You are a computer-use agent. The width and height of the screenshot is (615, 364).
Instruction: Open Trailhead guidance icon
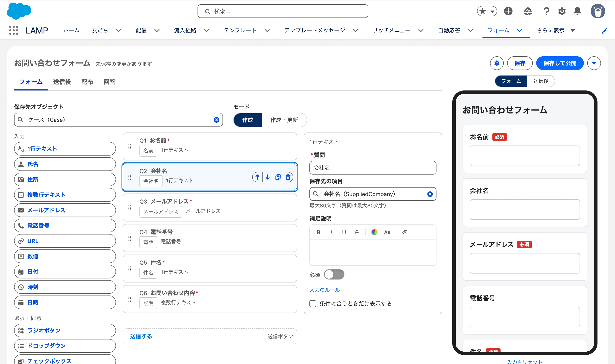point(528,11)
